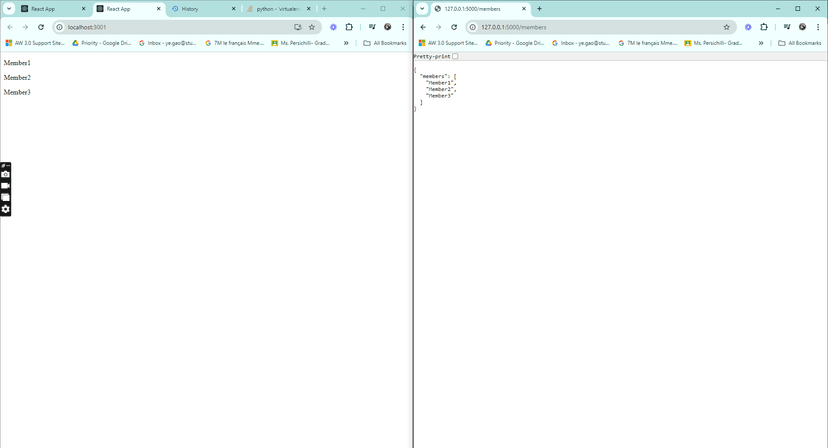The image size is (828, 448).
Task: Click the camera screenshot icon in side toolbar
Action: coord(5,174)
